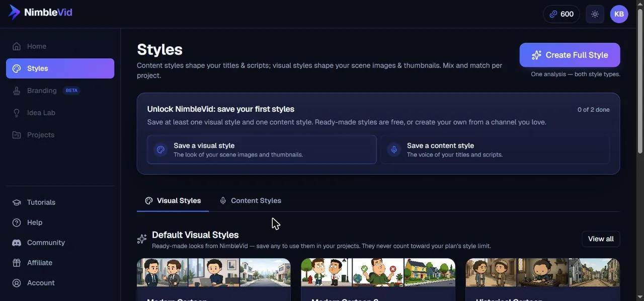Viewport: 644px width, 301px height.
Task: Select Save a visual style card
Action: 262,149
